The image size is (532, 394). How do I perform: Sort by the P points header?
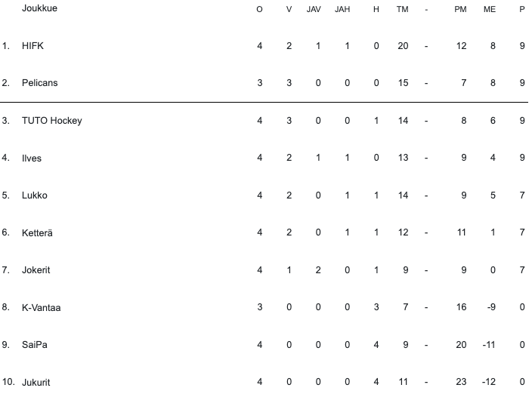pyautogui.click(x=521, y=10)
